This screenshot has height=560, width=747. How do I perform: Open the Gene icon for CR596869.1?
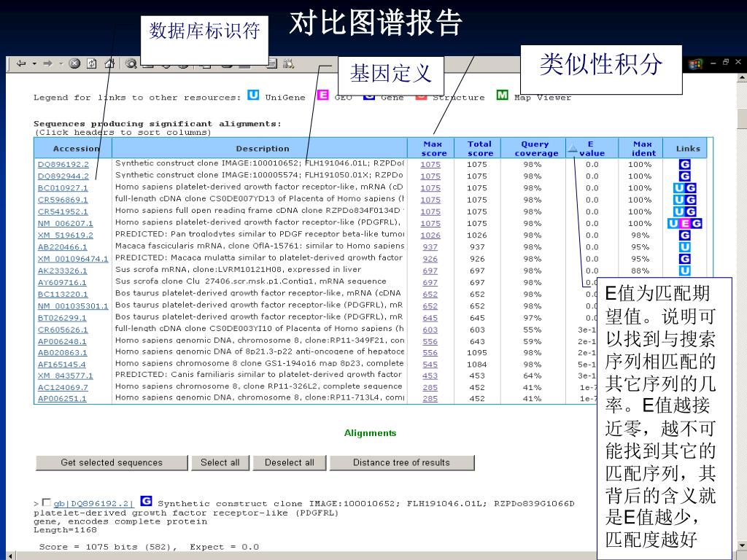click(690, 200)
